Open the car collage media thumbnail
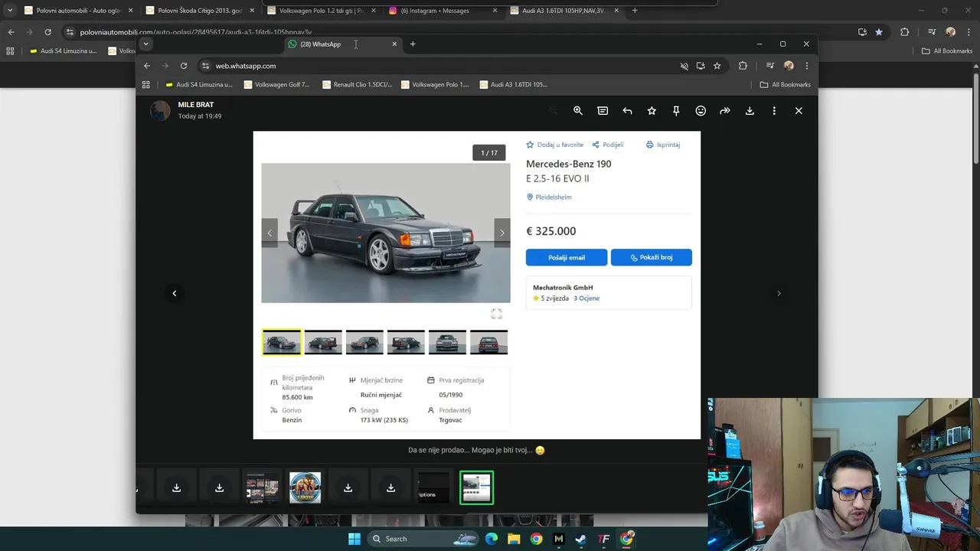Screen dimensions: 980x551 pos(262,487)
